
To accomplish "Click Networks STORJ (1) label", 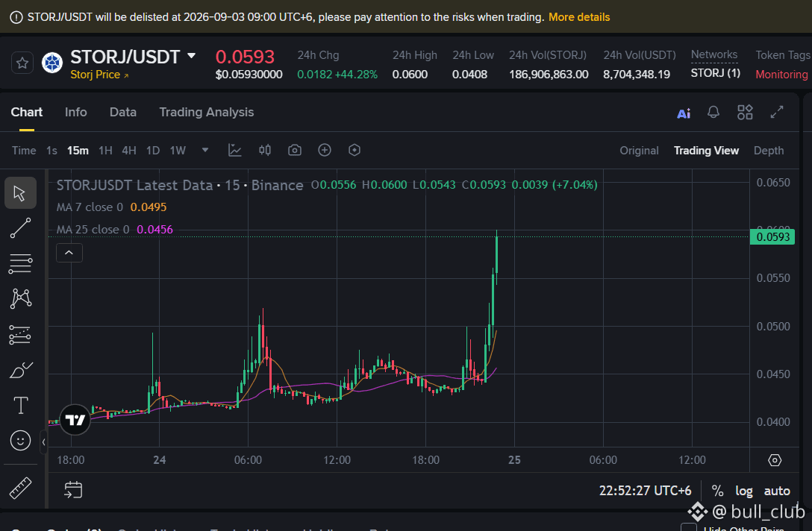I will (715, 73).
